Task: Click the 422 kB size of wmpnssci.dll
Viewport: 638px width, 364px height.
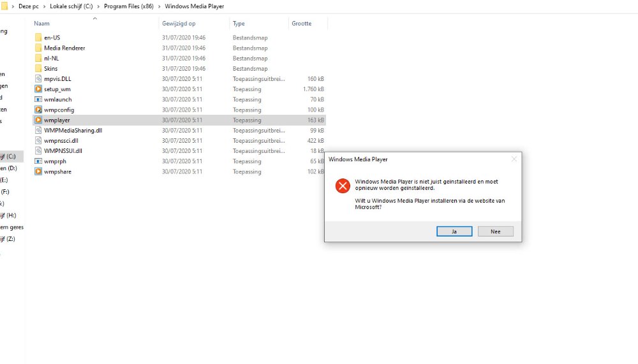Action: click(x=316, y=141)
